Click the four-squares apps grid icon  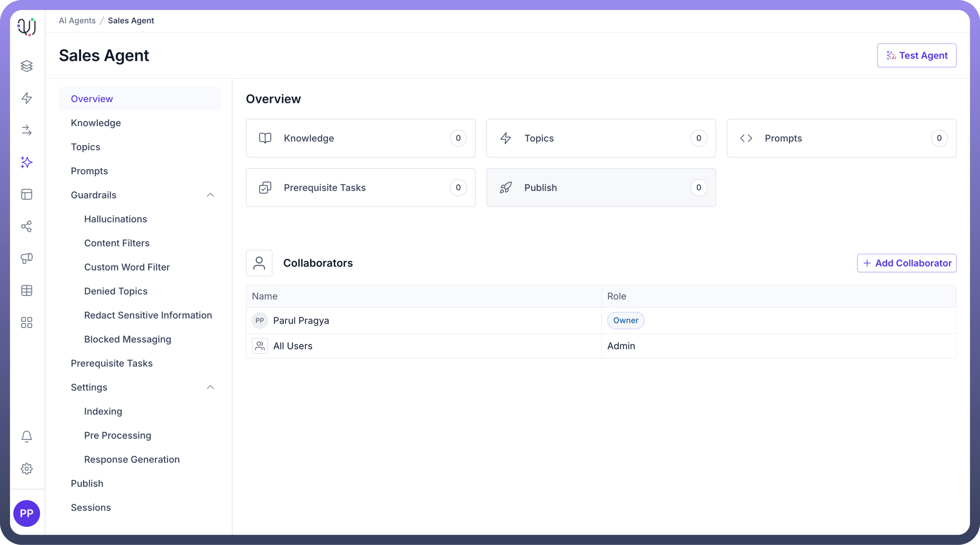[27, 323]
